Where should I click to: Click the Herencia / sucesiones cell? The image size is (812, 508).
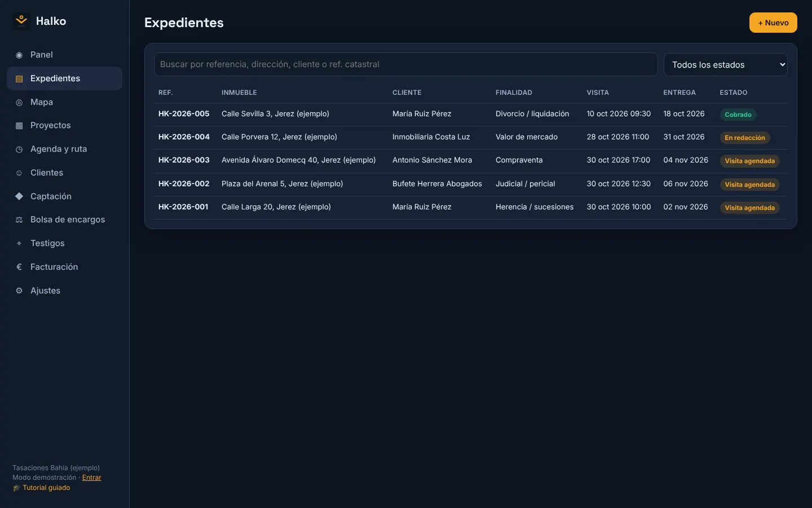[535, 207]
